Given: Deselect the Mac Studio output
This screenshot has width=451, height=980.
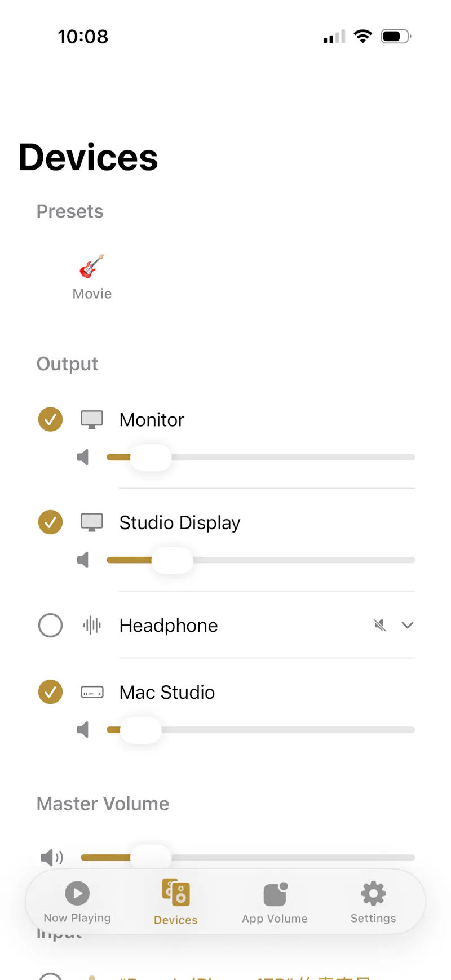Looking at the screenshot, I should (x=50, y=692).
